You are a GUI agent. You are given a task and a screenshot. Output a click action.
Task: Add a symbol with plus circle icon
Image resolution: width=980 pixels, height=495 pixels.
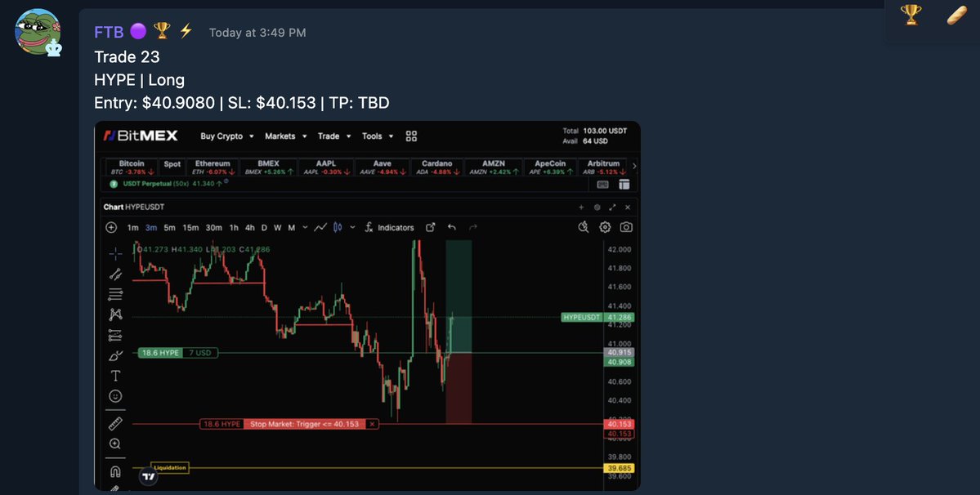111,228
